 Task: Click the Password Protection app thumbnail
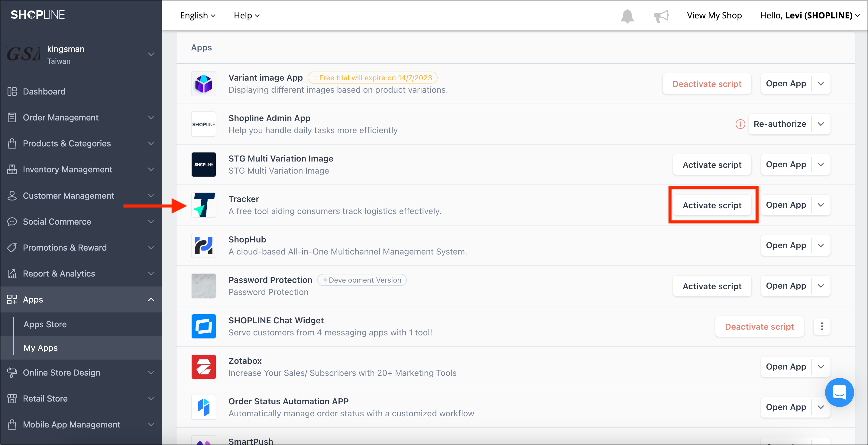click(x=203, y=286)
